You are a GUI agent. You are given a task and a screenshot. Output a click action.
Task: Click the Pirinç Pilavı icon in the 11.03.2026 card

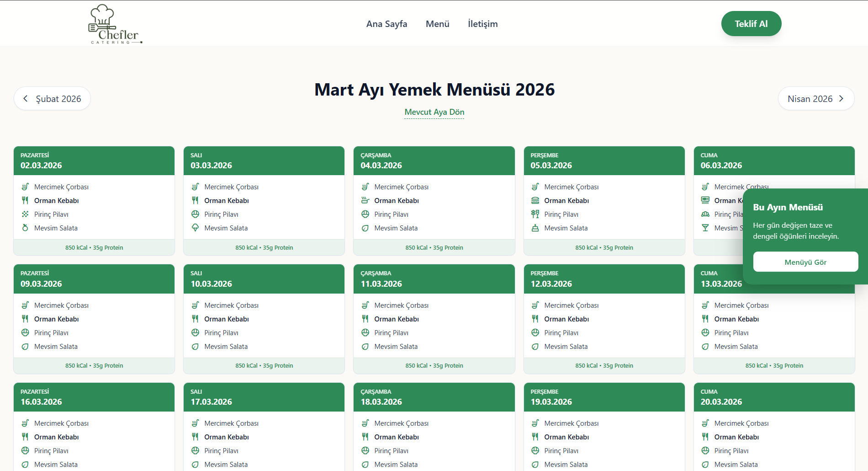365,332
